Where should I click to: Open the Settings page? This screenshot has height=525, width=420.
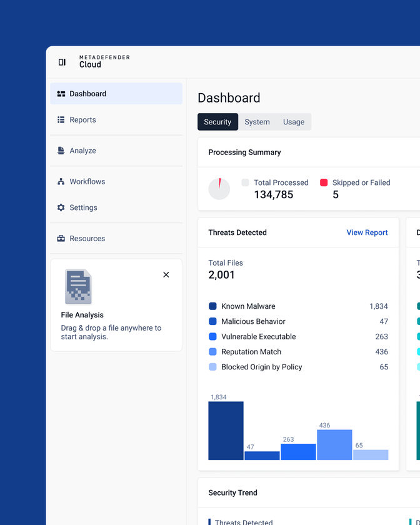(116, 207)
